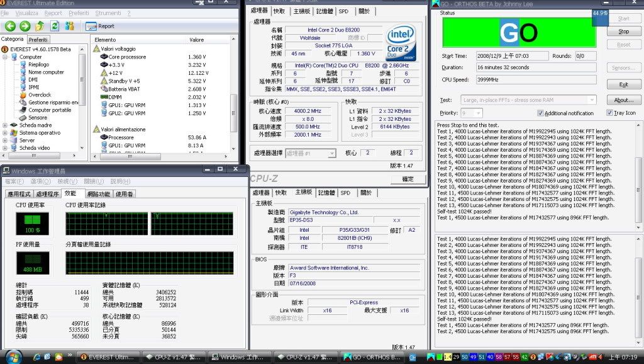The image size is (644, 364).
Task: Open the 記憶體 tab in upper CPU-Z window
Action: 325,11
